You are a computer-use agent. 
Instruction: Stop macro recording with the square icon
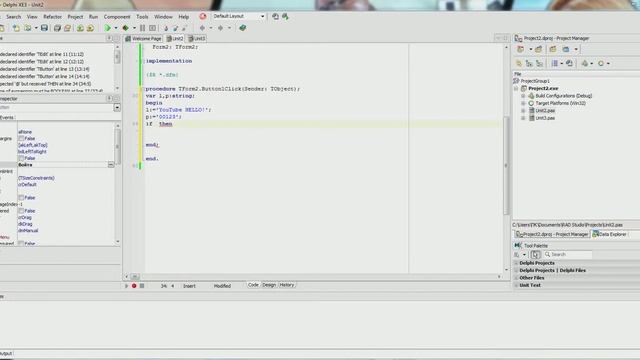point(142,286)
